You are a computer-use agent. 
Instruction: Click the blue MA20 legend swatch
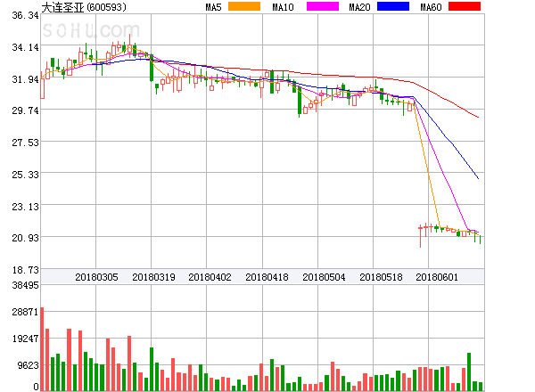(393, 6)
